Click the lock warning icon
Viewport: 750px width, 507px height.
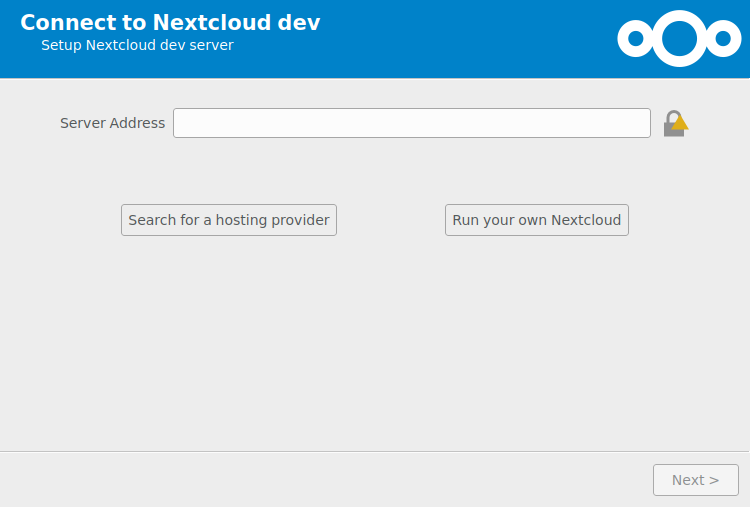pyautogui.click(x=675, y=123)
